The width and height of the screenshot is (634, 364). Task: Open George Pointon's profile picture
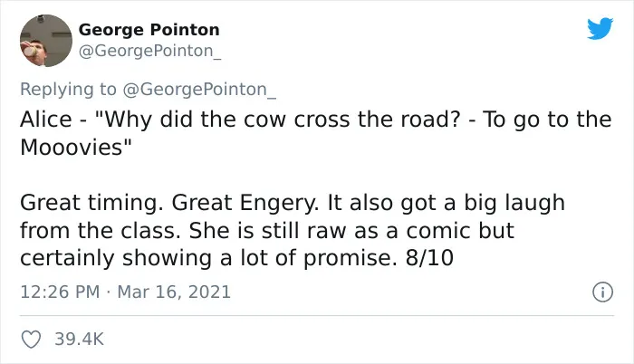46,41
